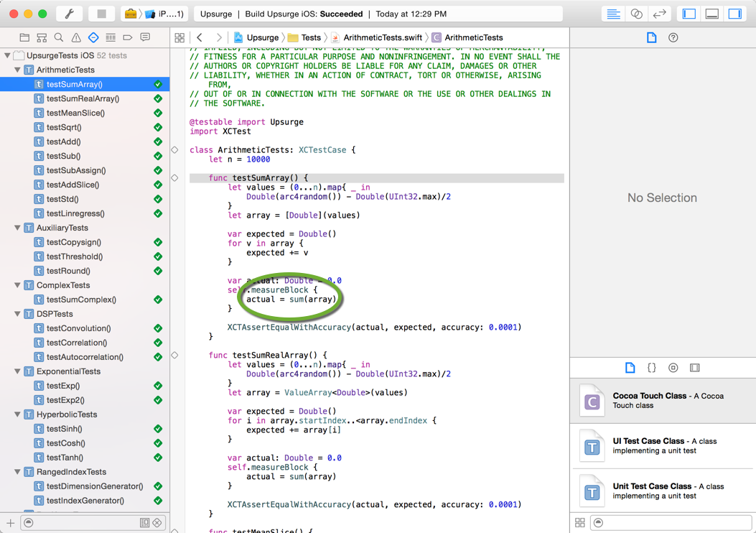Toggle the Debug area visibility

pyautogui.click(x=712, y=14)
